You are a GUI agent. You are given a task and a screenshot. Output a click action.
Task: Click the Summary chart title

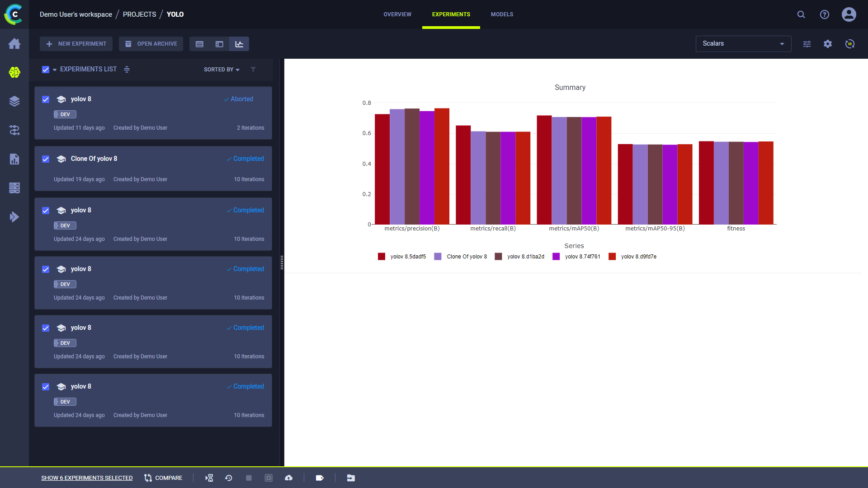click(570, 88)
